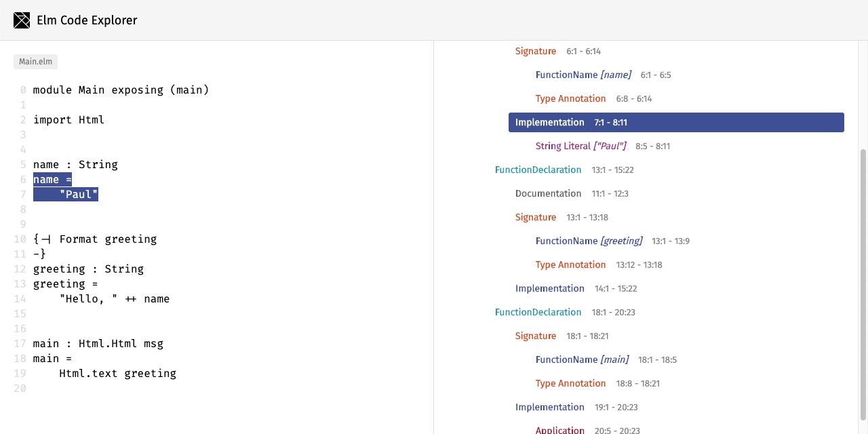
Task: Click code line 'module Main exposing (main)'
Action: pyautogui.click(x=121, y=90)
